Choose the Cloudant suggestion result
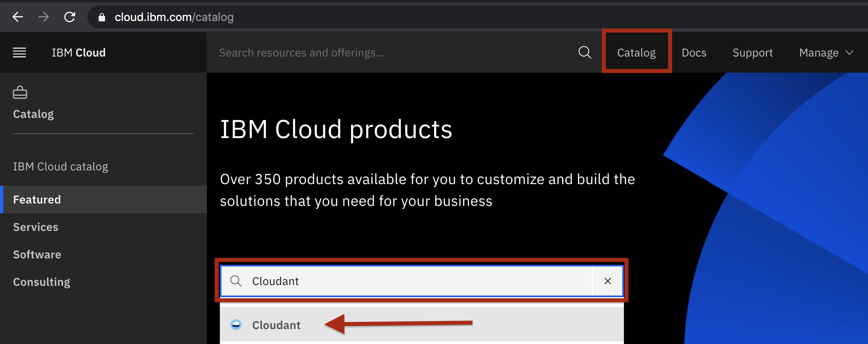This screenshot has width=868, height=344. tap(422, 325)
